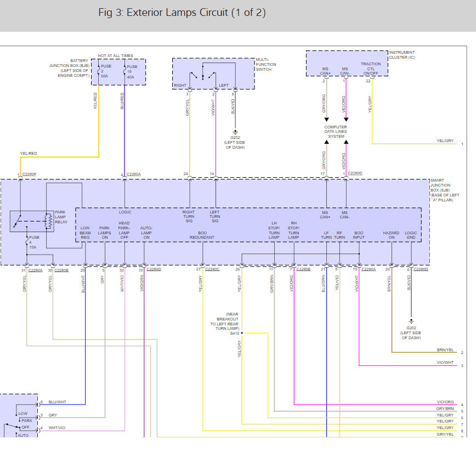Click the Park Lamp Relay coil symbol
476x450 pixels.
point(48,221)
